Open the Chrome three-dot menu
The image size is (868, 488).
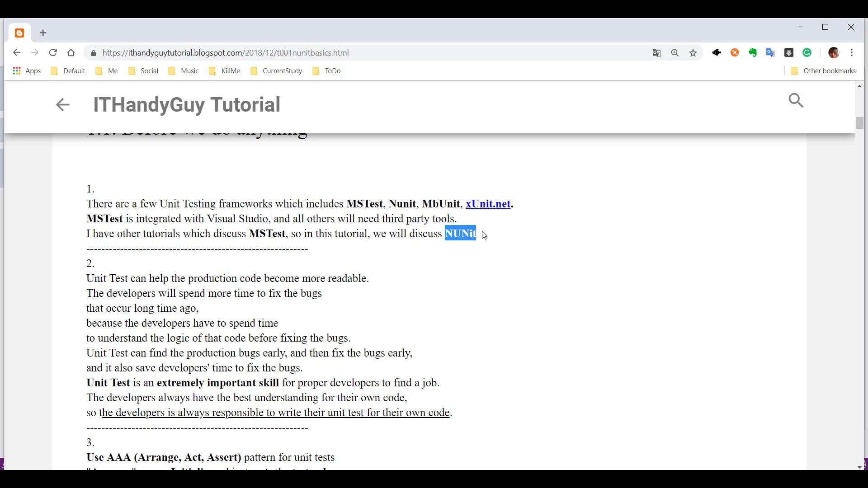click(852, 53)
